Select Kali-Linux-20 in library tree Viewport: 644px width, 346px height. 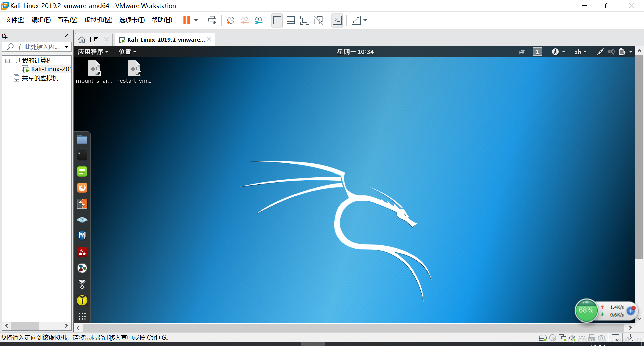pos(47,69)
